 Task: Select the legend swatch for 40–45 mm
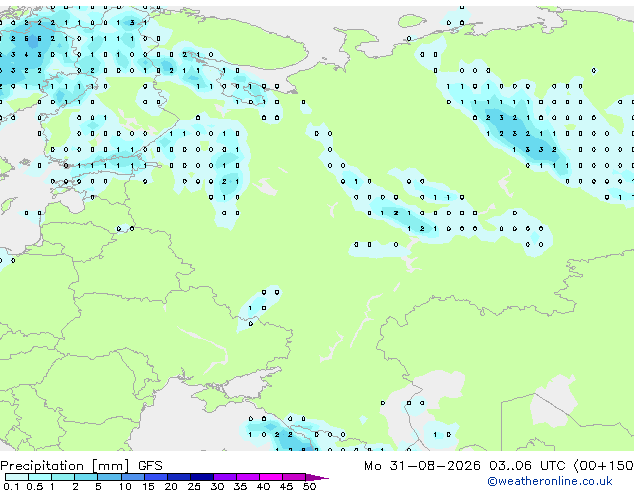pyautogui.click(x=271, y=477)
